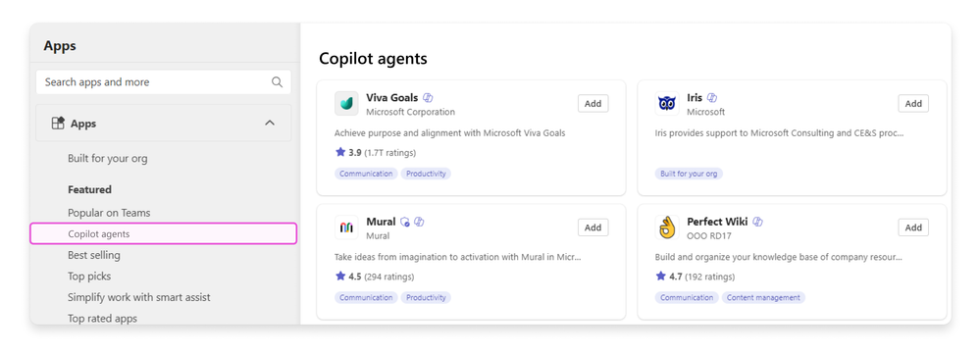Click Copilot badge beside Perfect Wiki title
The width and height of the screenshot is (980, 353).
pyautogui.click(x=758, y=222)
